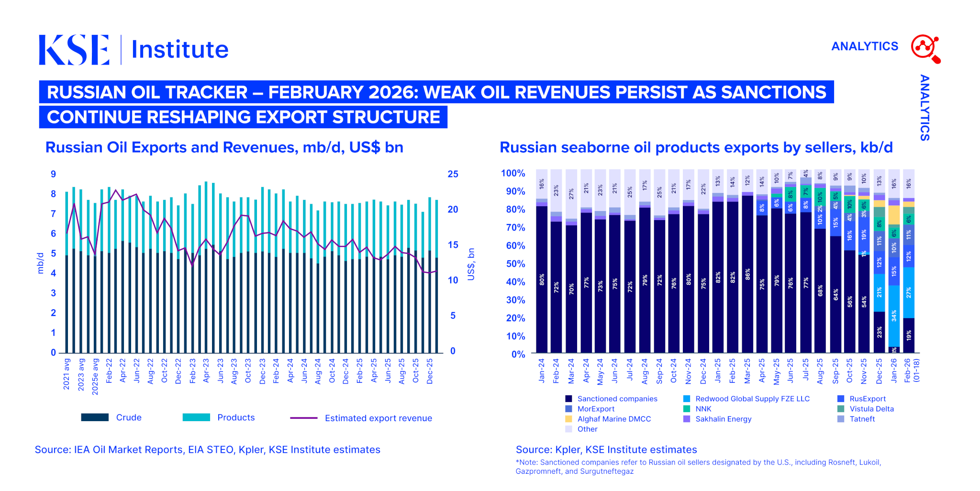The image size is (980, 491).
Task: Click the Tatneft legend swatch
Action: pyautogui.click(x=841, y=419)
